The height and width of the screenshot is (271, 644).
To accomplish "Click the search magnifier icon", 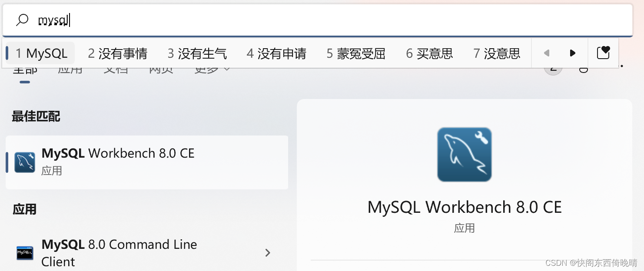I will click(22, 20).
